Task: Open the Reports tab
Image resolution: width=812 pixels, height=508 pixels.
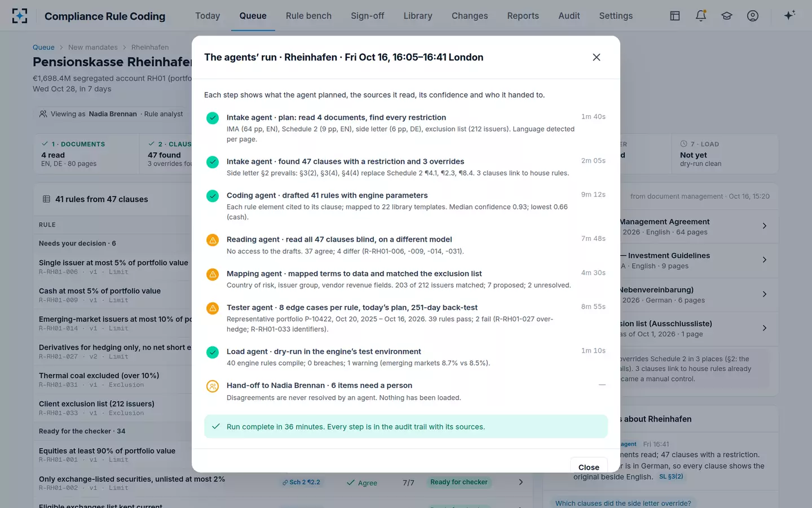Action: pyautogui.click(x=523, y=16)
